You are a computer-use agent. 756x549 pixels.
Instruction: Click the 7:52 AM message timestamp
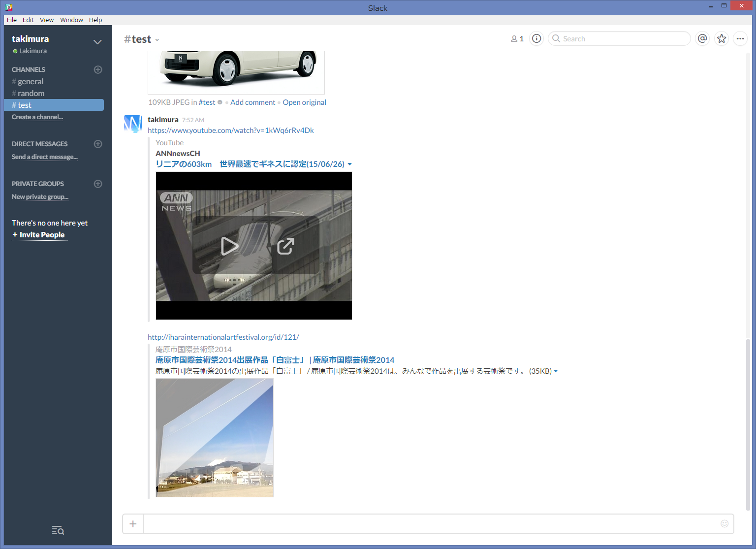193,120
